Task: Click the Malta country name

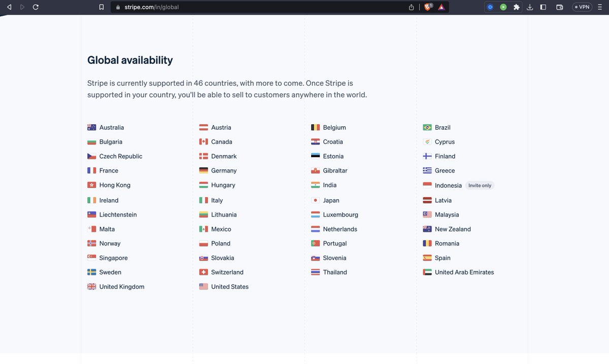Action: click(107, 229)
